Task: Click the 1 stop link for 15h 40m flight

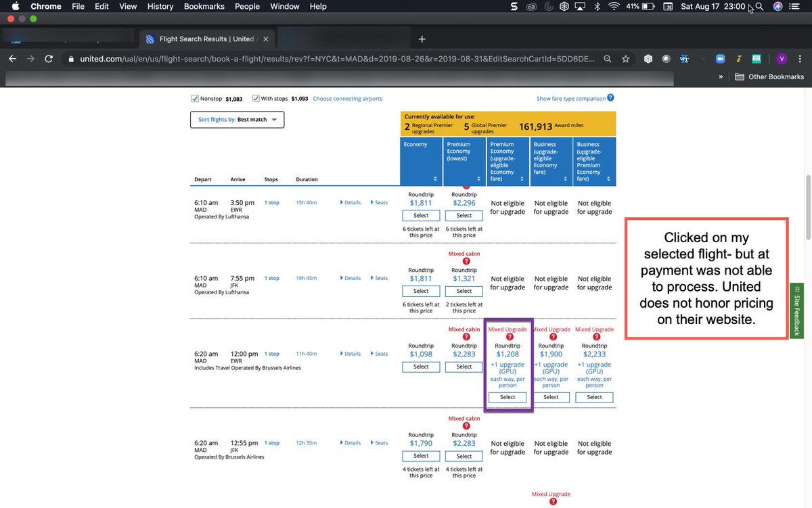Action: [x=271, y=202]
